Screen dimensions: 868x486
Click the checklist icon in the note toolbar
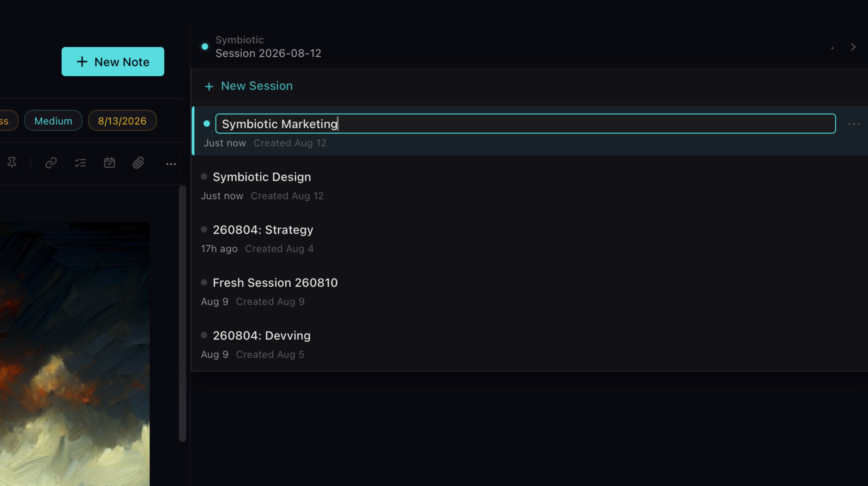(80, 163)
